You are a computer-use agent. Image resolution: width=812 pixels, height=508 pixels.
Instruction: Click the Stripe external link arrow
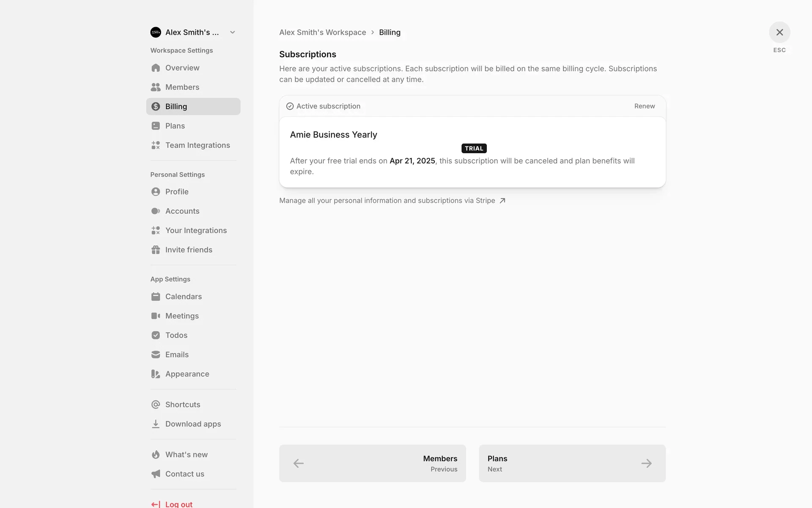(x=502, y=201)
